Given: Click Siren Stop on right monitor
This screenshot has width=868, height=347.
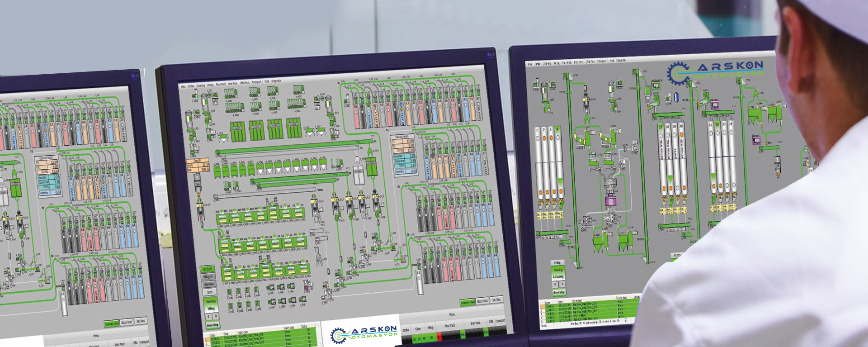Looking at the screenshot, I should pos(559,292).
